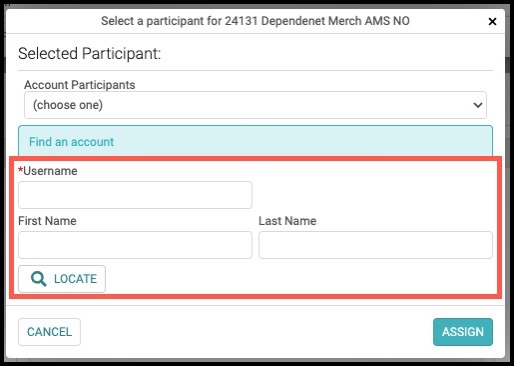Click the Last Name label
Screen dimensions: 514x366
pyautogui.click(x=287, y=221)
